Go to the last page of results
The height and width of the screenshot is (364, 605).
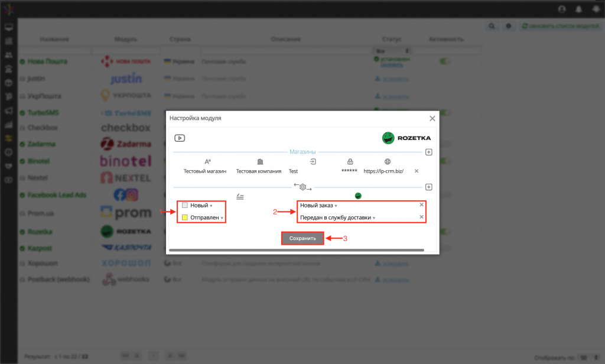[181, 356]
